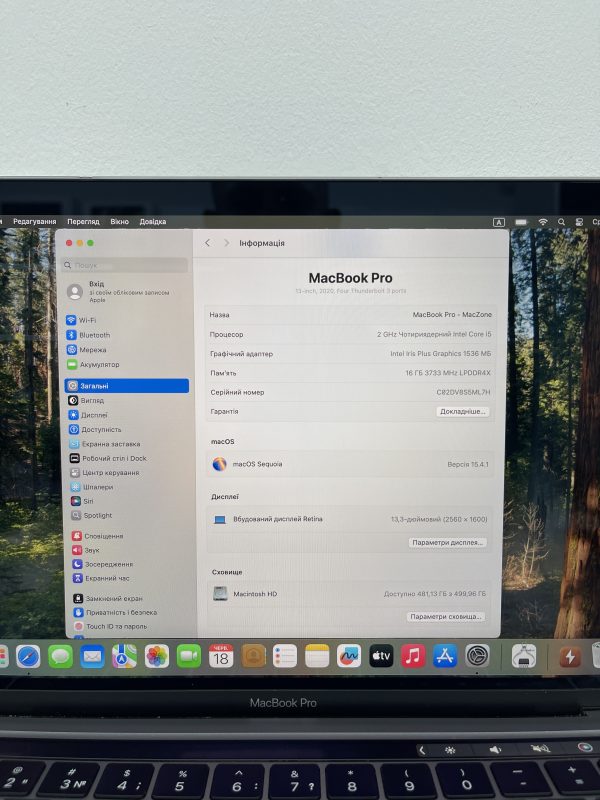Open Freeform from the Dock
The height and width of the screenshot is (800, 600).
click(x=349, y=656)
